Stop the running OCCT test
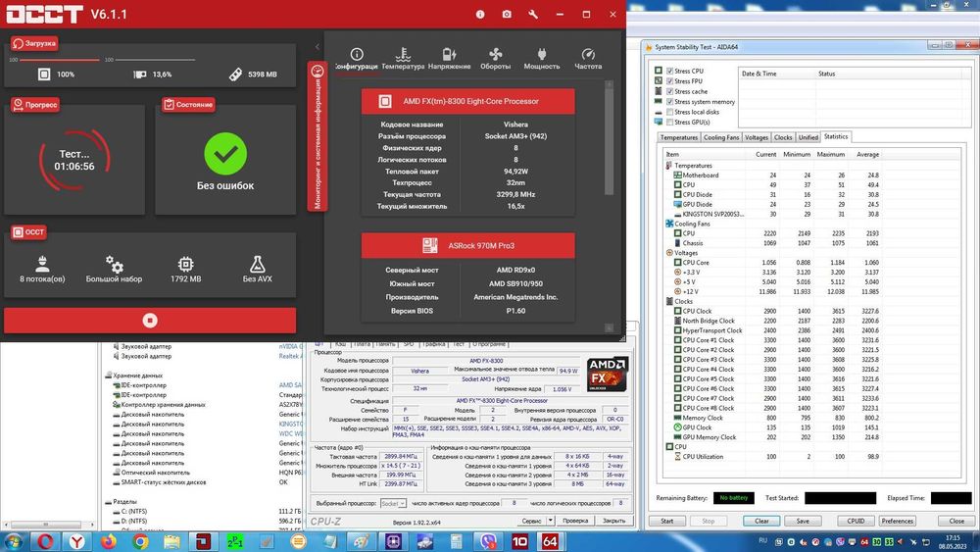 click(150, 320)
